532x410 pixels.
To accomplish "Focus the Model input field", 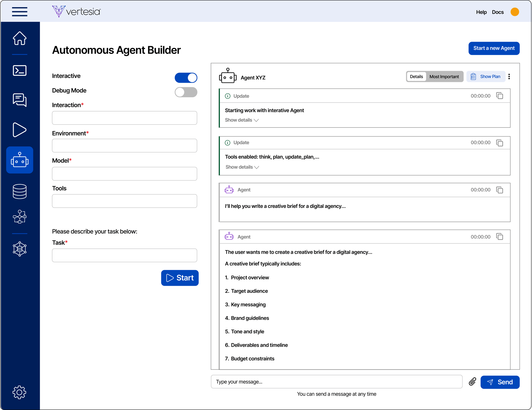I will (x=124, y=174).
